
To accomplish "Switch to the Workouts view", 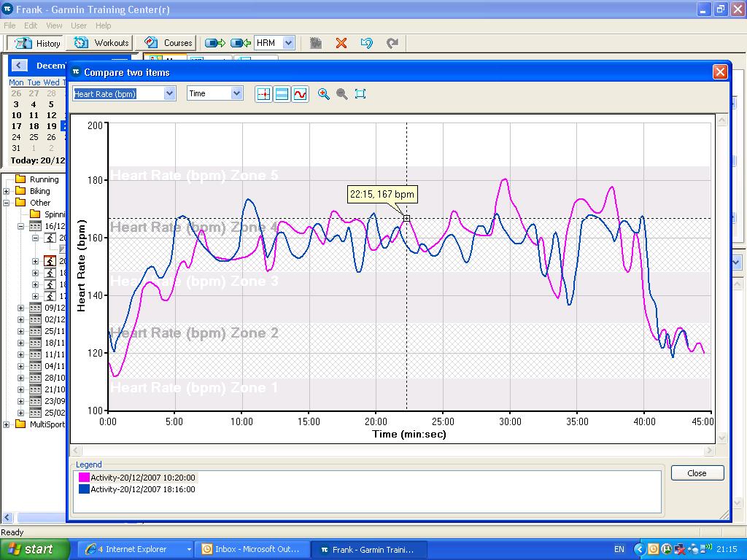I will (102, 43).
